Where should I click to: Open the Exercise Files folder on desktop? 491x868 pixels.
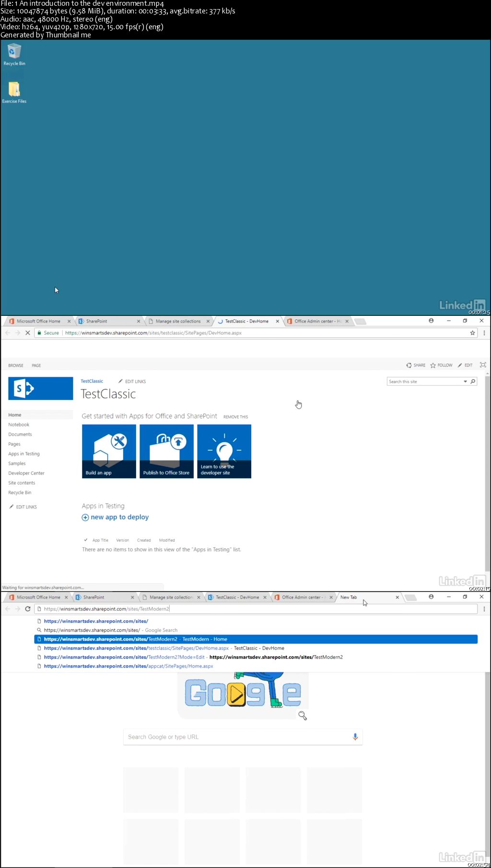click(14, 92)
